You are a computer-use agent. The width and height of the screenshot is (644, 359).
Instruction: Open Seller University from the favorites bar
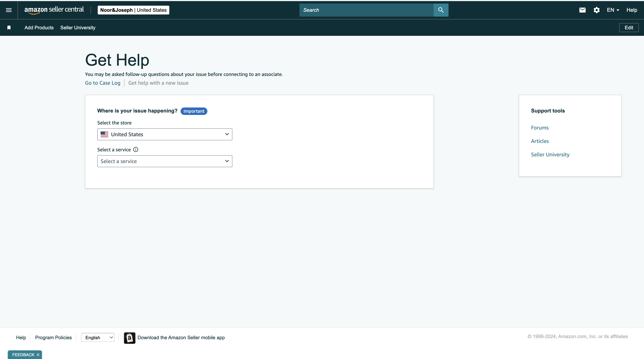(x=78, y=28)
